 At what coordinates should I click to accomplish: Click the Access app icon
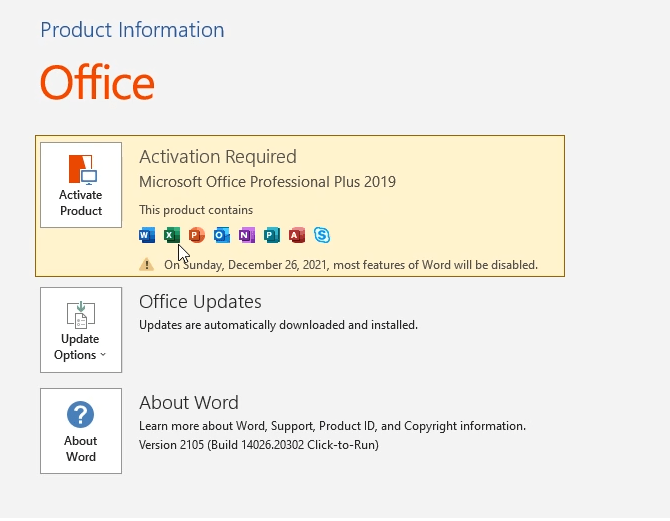point(297,235)
